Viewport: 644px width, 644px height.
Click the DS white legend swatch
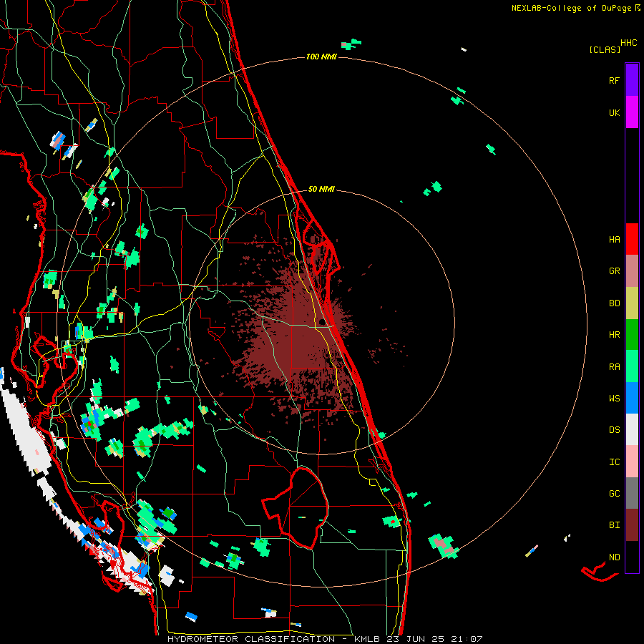point(632,429)
